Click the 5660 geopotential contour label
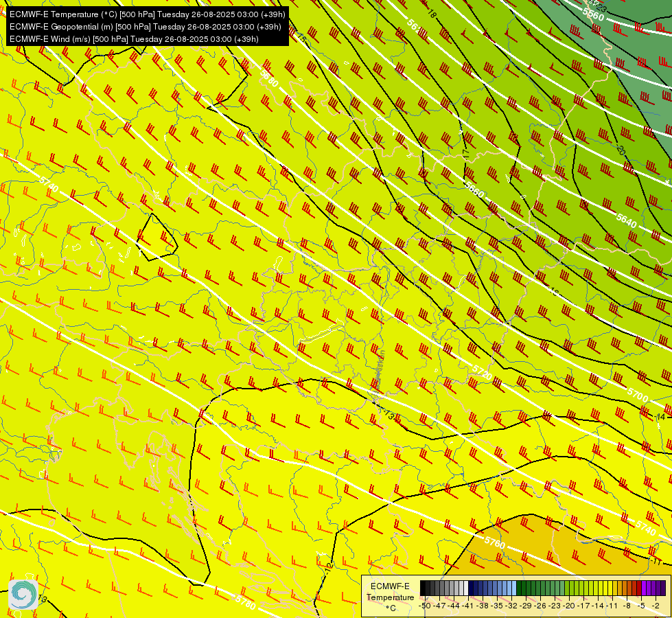672x618 pixels. [474, 189]
